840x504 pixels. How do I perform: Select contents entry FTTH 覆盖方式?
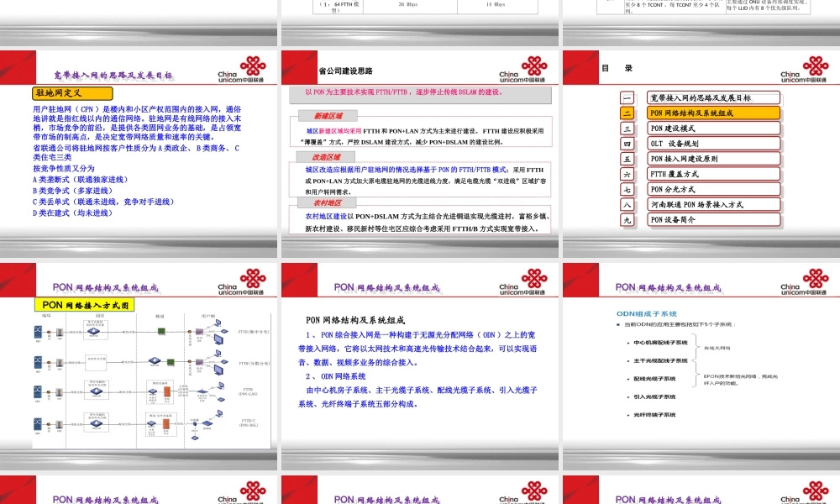712,174
